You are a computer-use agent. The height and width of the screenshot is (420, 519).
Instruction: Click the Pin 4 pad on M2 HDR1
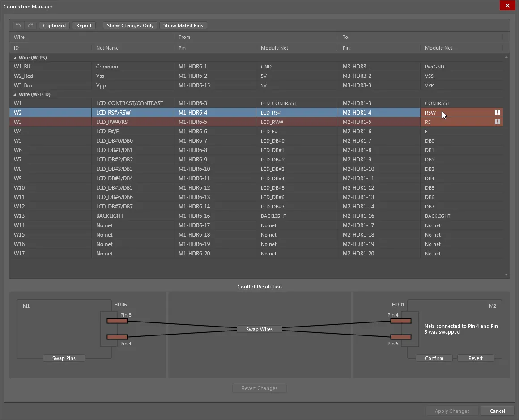coord(401,321)
